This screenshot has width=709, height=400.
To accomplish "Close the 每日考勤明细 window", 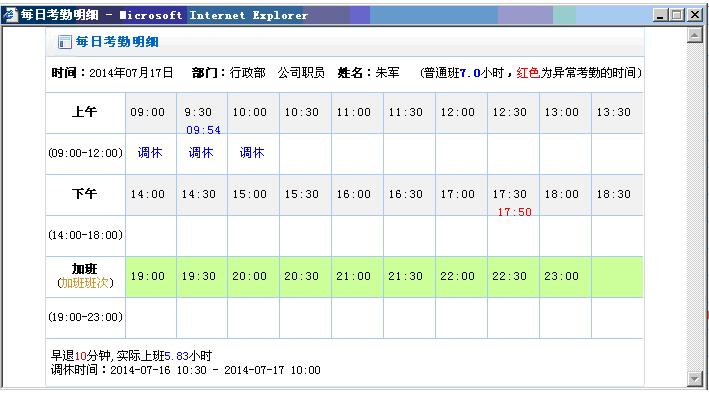I will pos(695,15).
